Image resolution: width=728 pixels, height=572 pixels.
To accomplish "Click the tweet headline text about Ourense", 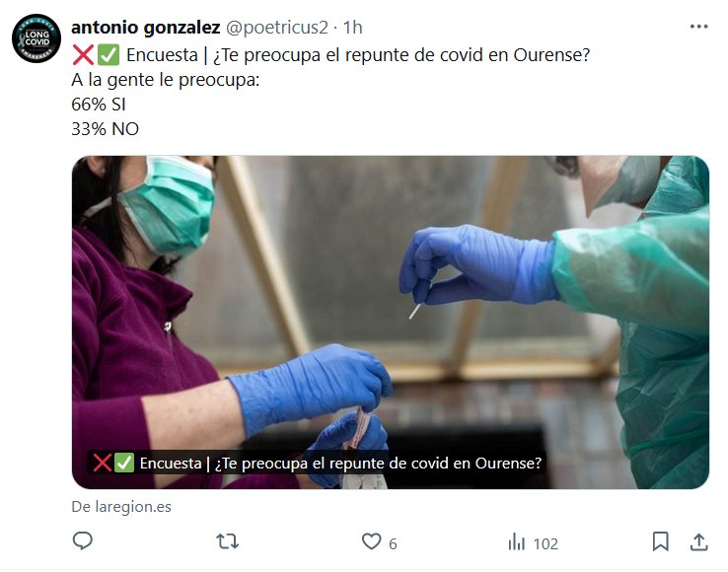I will (x=331, y=55).
